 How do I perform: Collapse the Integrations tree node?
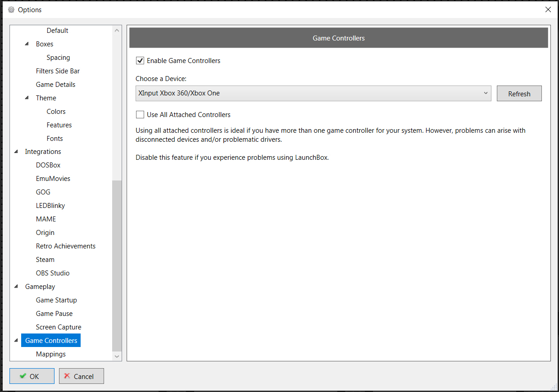[x=17, y=152]
